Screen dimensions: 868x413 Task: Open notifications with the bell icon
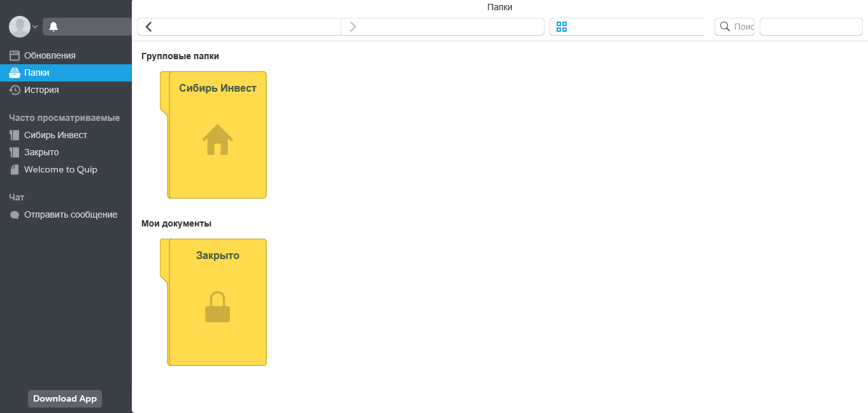pyautogui.click(x=53, y=27)
